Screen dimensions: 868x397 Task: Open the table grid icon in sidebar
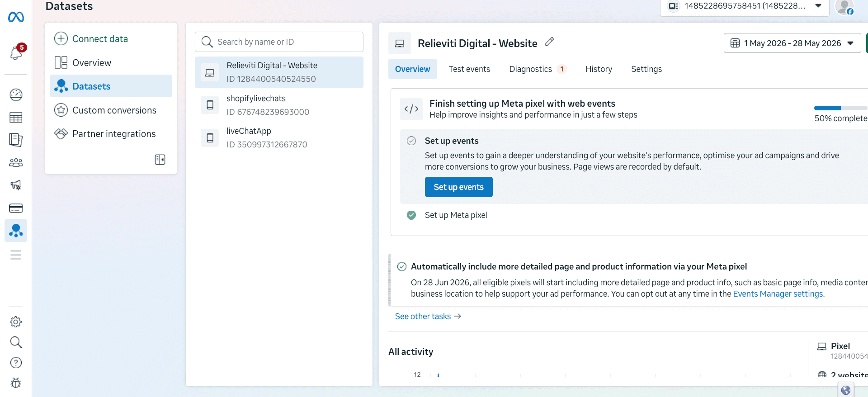click(16, 118)
